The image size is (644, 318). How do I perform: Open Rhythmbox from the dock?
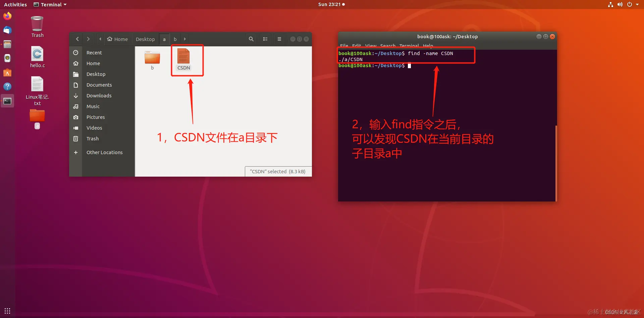point(7,58)
